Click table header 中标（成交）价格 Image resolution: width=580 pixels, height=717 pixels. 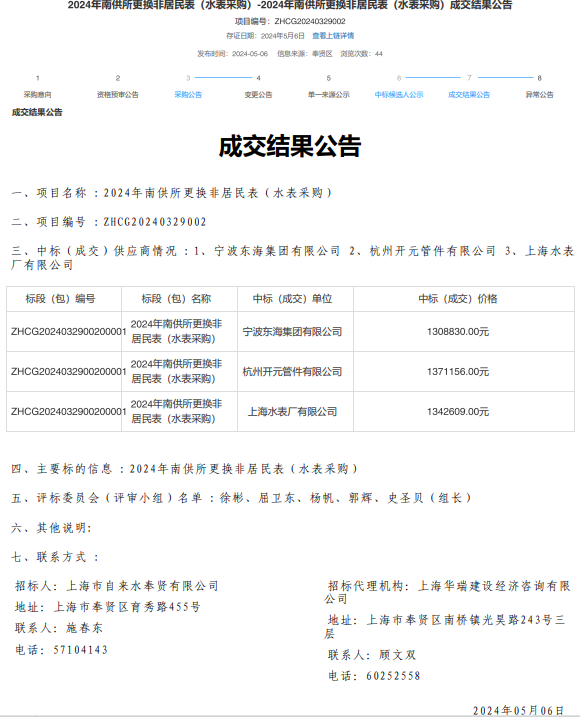[x=458, y=299]
